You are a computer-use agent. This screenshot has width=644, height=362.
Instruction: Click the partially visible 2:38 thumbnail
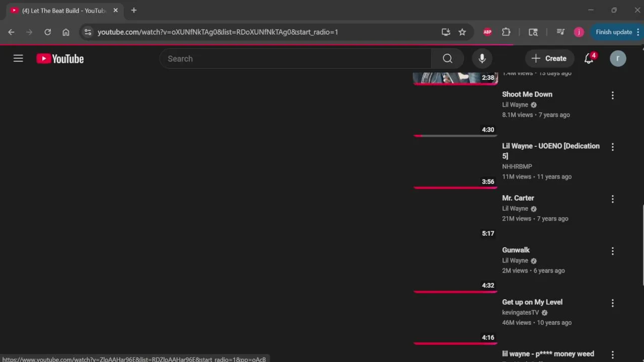coord(455,78)
